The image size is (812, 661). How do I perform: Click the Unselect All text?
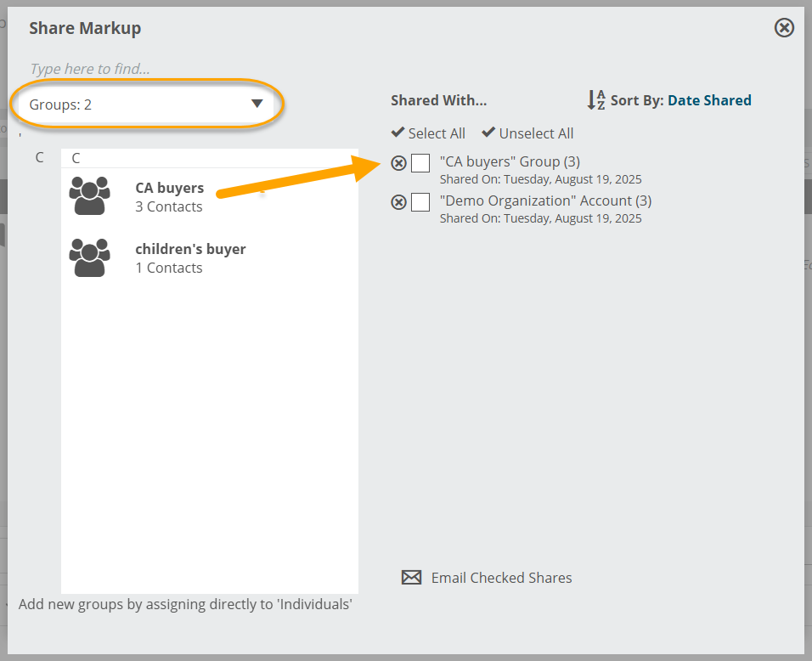[536, 133]
